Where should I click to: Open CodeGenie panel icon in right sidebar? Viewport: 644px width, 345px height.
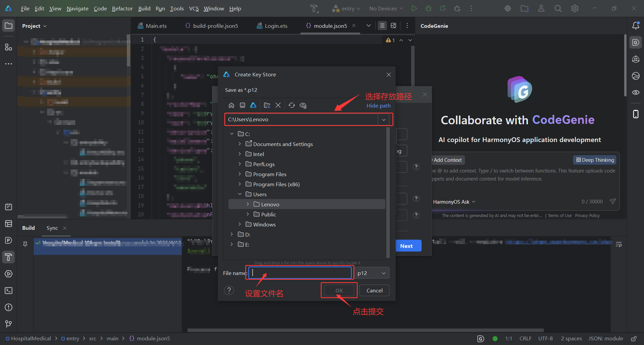(636, 43)
